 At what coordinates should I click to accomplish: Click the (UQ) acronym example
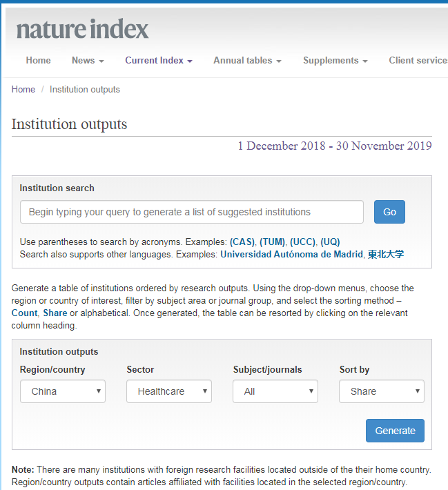click(330, 242)
